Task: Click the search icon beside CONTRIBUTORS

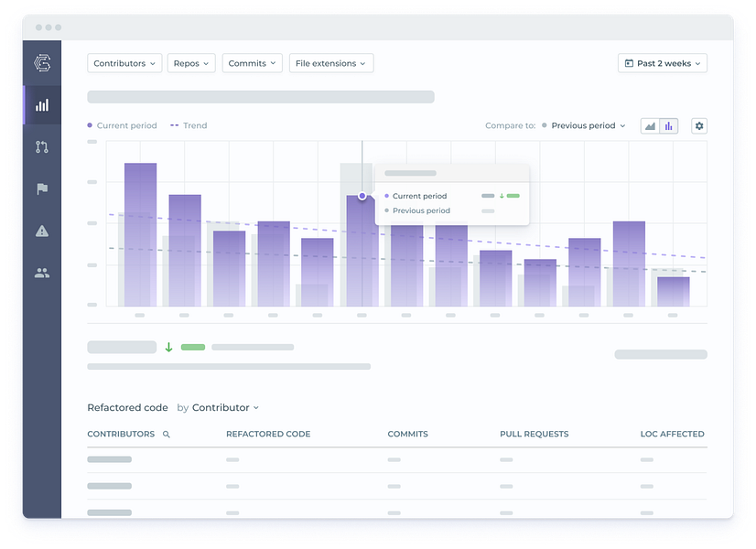Action: coord(167,435)
